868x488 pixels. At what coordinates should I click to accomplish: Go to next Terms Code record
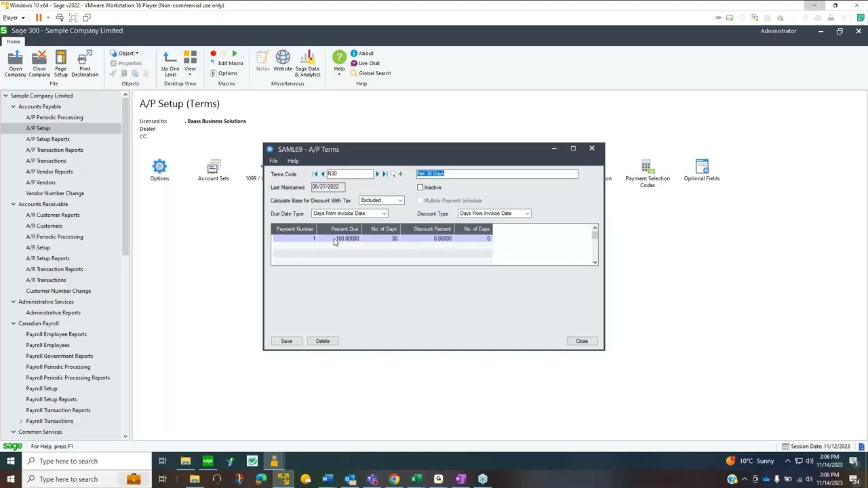(377, 174)
